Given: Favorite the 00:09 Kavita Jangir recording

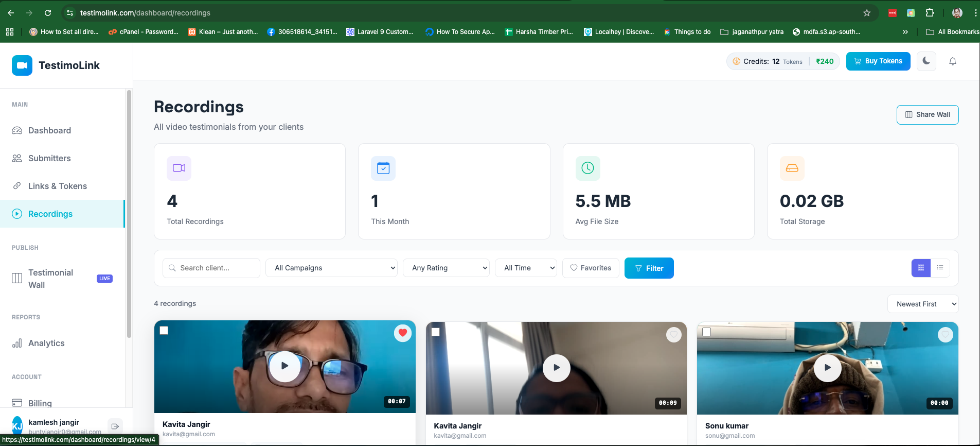Looking at the screenshot, I should tap(674, 335).
